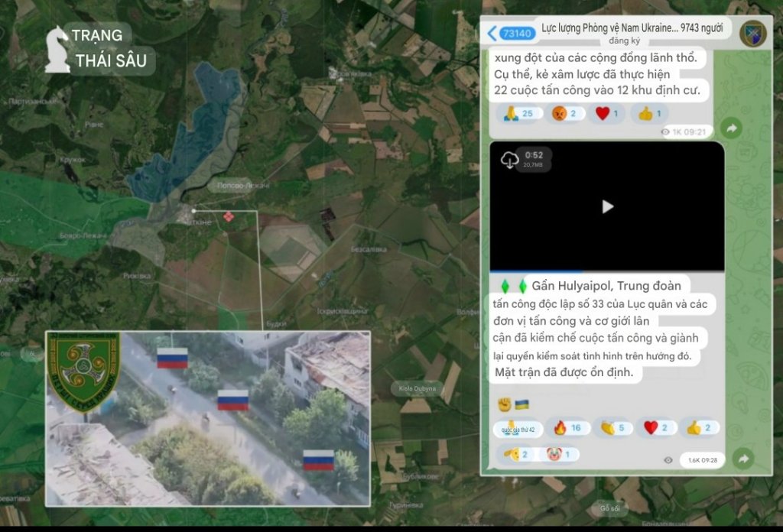
Task: Click the Trạng Thái Sâu chess knight logo
Action: click(57, 49)
